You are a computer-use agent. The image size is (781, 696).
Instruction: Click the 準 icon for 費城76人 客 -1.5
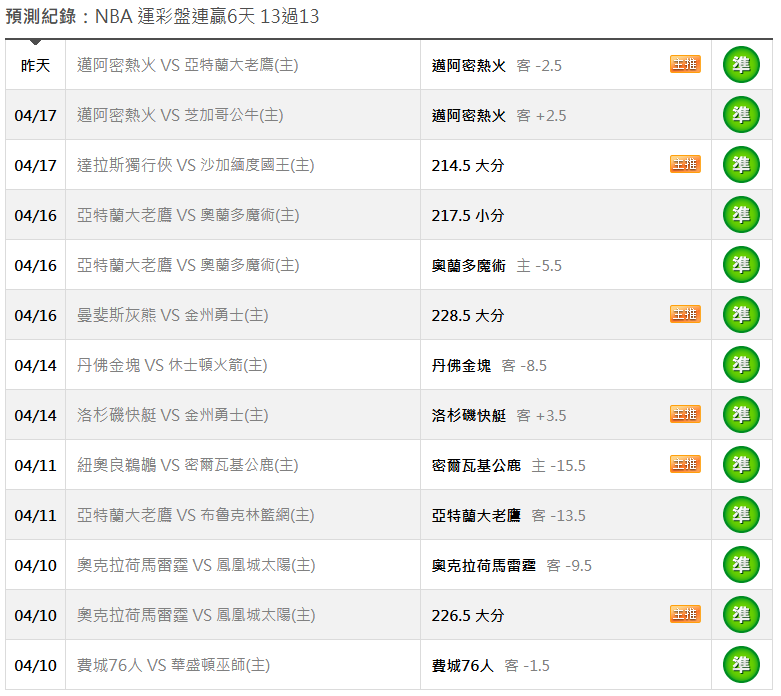tap(741, 665)
